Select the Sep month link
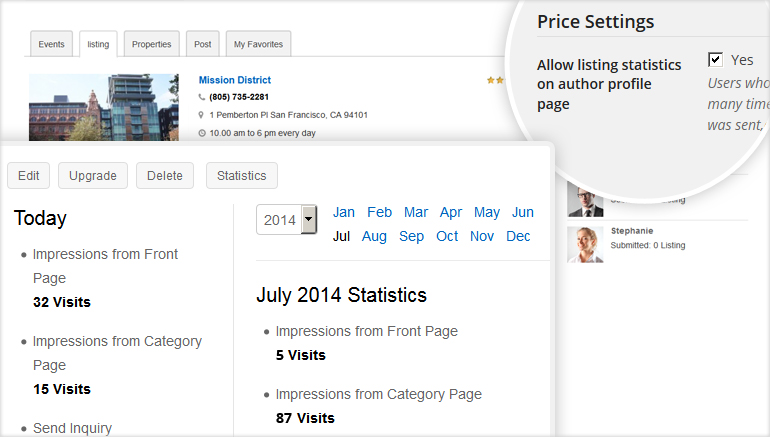Screen dimensions: 770x437 point(412,237)
